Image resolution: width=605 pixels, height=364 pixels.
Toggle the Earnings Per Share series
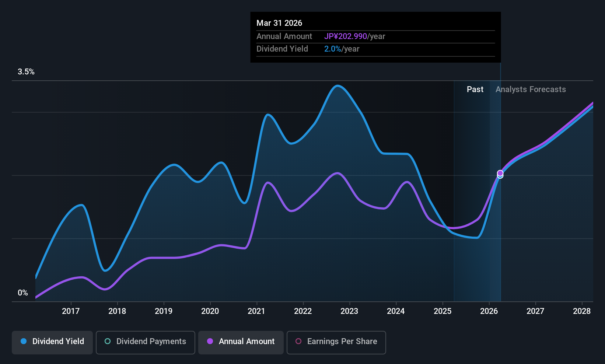[336, 342]
